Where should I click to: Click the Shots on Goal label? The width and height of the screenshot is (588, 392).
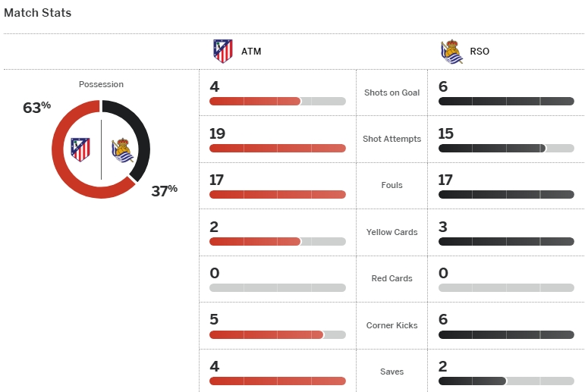pyautogui.click(x=391, y=93)
